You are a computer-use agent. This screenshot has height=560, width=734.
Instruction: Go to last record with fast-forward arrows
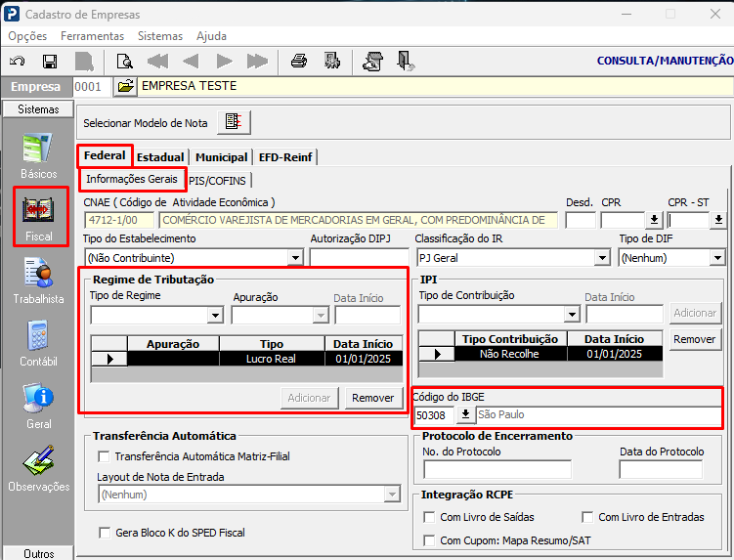click(257, 62)
